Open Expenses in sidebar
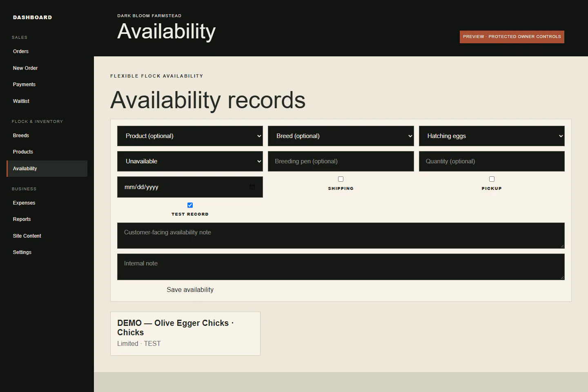Viewport: 588px width, 392px height. tap(47, 203)
